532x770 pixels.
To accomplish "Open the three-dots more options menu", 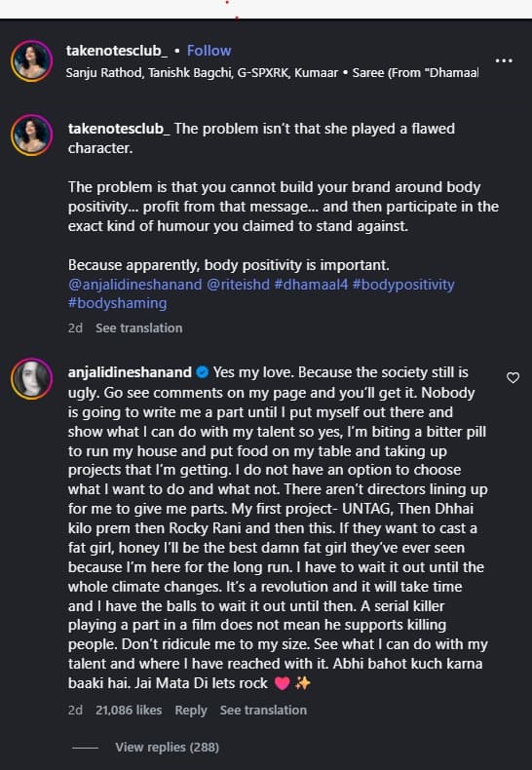I will click(504, 60).
